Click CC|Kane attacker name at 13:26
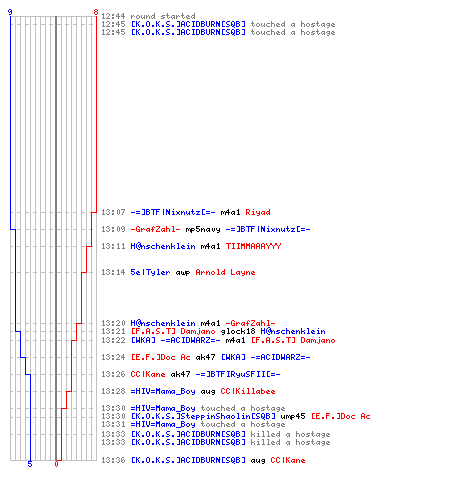Image resolution: width=450 pixels, height=500 pixels. 148,374
